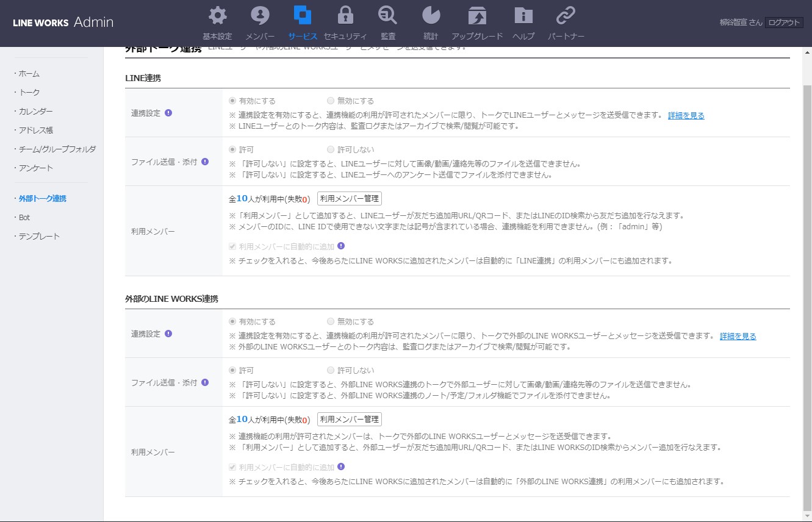Open Bot in the left sidebar

click(24, 217)
